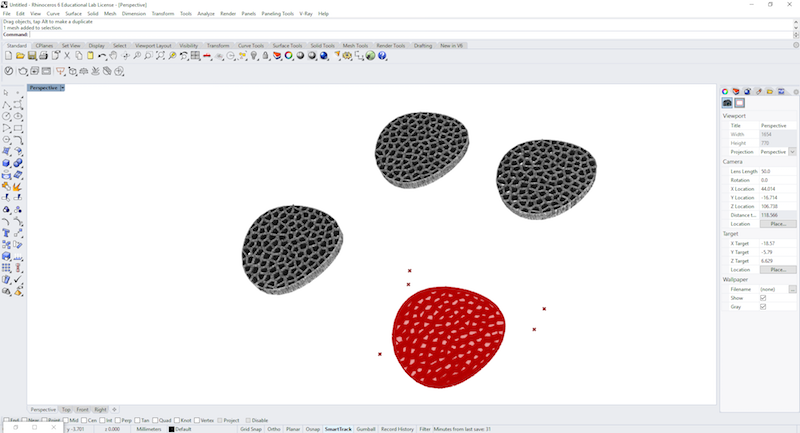Image resolution: width=800 pixels, height=433 pixels.
Task: Click the padlock Lock objects icon
Action: point(265,56)
